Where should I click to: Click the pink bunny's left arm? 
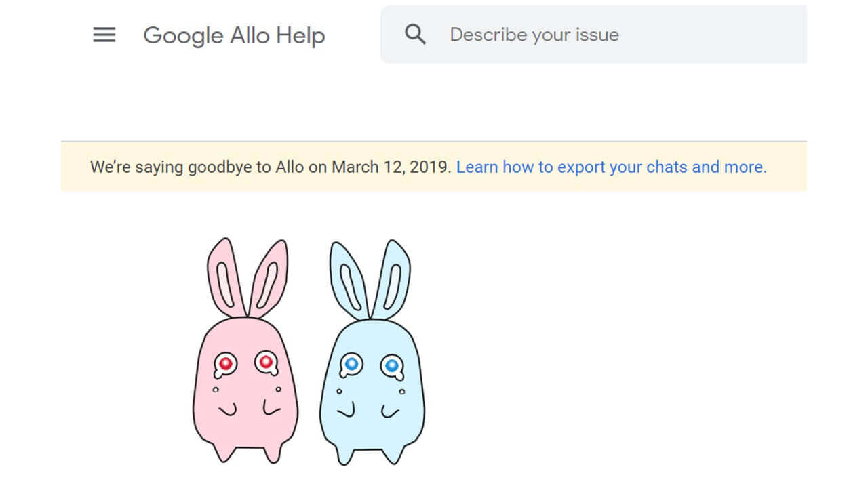[x=227, y=410]
